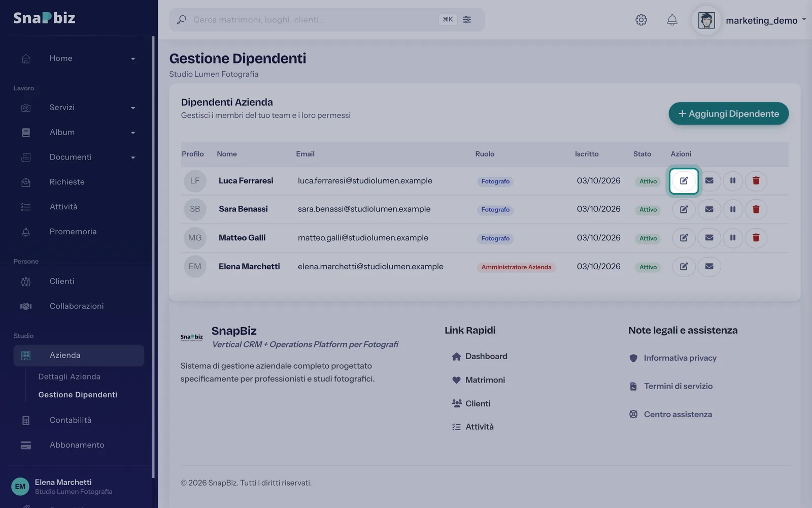This screenshot has width=812, height=508.
Task: Open the settings gear icon
Action: click(x=641, y=20)
